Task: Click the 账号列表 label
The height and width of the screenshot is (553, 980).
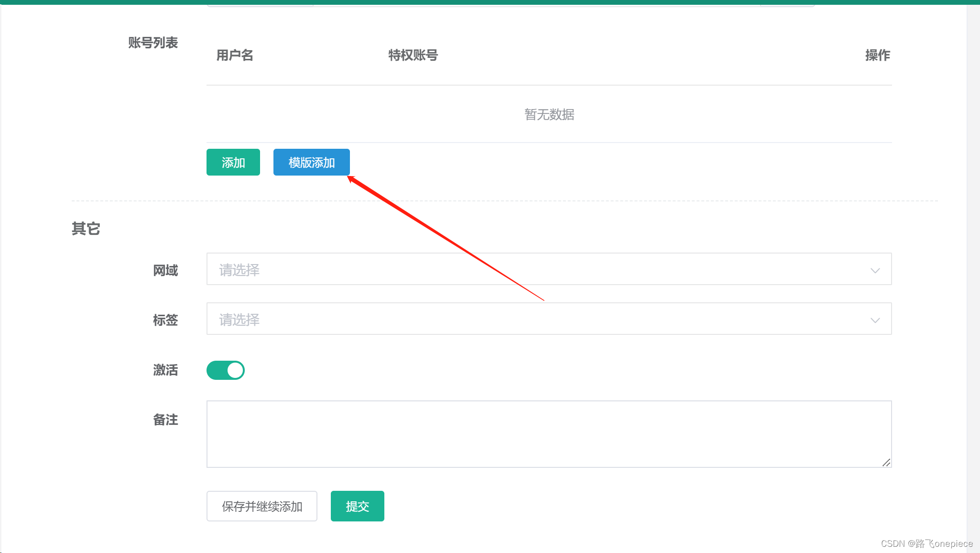Action: pyautogui.click(x=153, y=43)
